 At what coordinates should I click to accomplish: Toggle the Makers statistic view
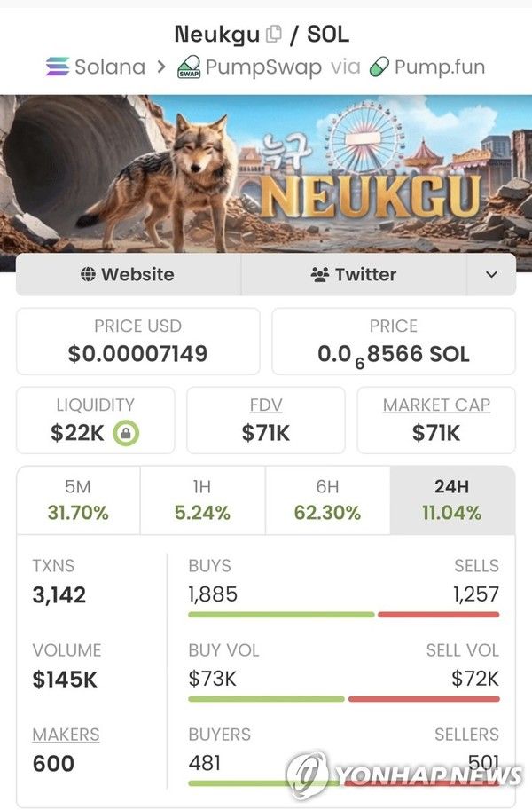click(66, 735)
